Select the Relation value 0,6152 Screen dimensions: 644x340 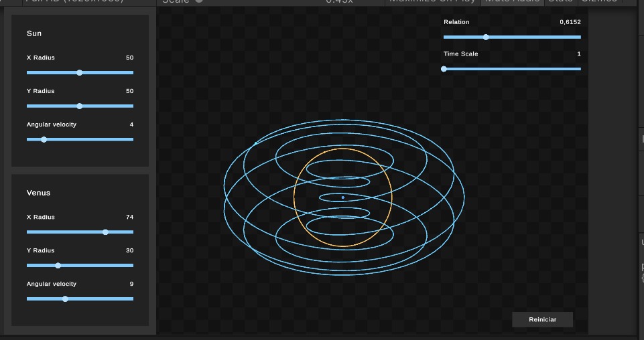pyautogui.click(x=570, y=22)
